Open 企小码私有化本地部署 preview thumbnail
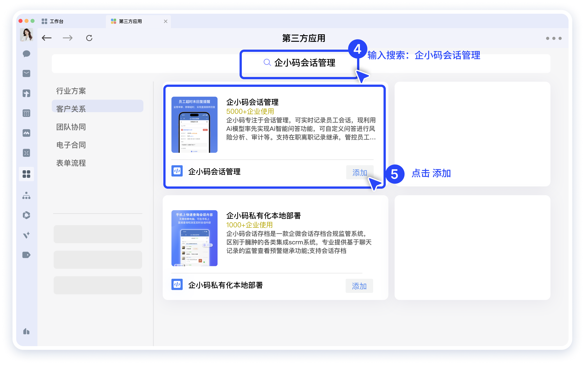Viewport: 588px width, 365px height. point(194,238)
